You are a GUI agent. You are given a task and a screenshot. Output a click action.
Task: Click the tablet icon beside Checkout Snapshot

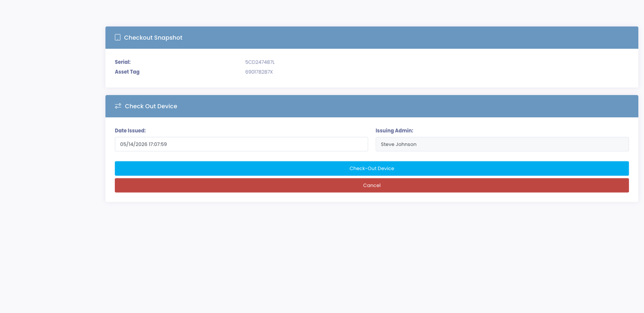[x=118, y=37]
